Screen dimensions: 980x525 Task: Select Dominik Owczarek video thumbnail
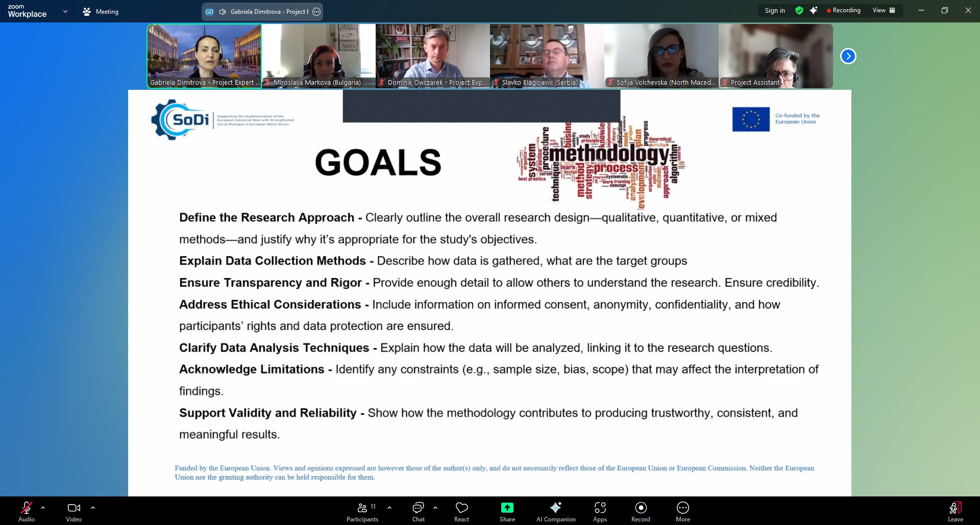pos(433,56)
